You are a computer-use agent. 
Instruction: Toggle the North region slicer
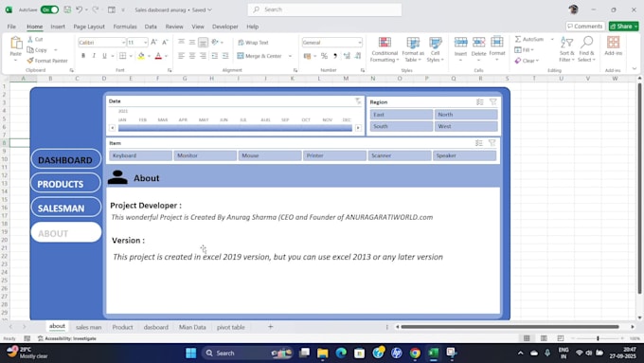(x=466, y=115)
